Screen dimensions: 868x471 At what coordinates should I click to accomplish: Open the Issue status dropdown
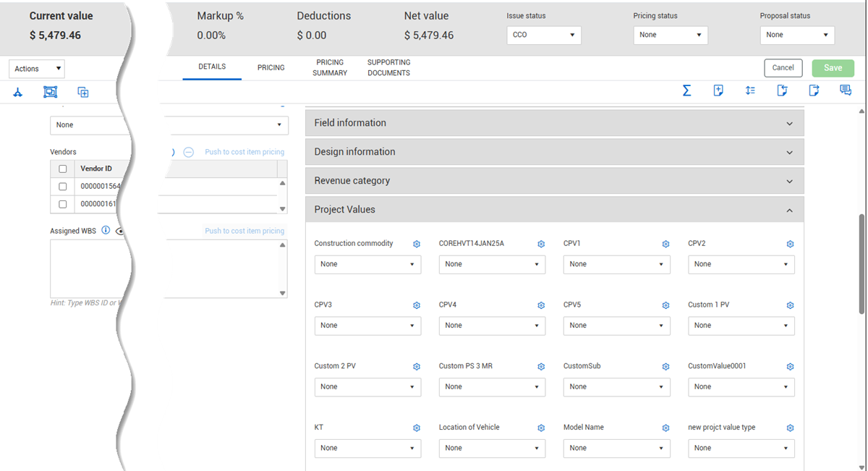pos(544,35)
